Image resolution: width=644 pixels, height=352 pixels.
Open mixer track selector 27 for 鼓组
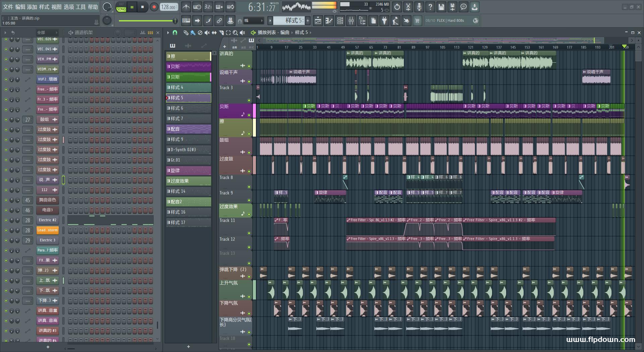(28, 120)
